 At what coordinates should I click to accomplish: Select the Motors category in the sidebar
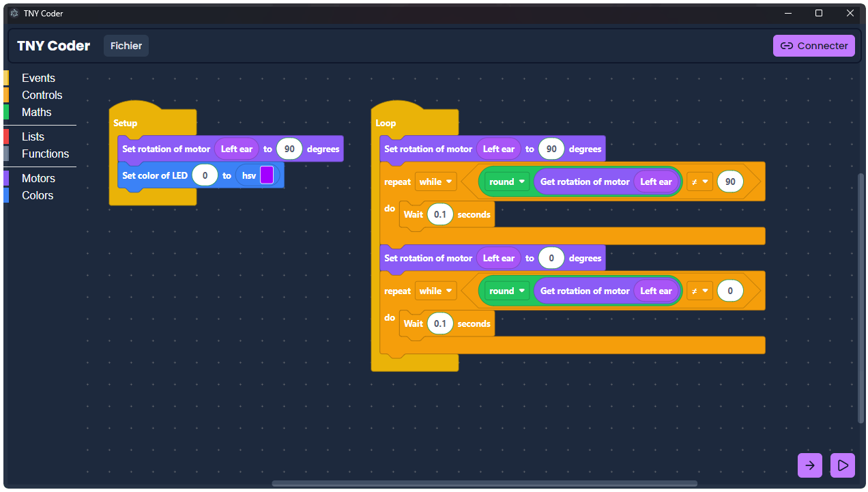pos(38,178)
